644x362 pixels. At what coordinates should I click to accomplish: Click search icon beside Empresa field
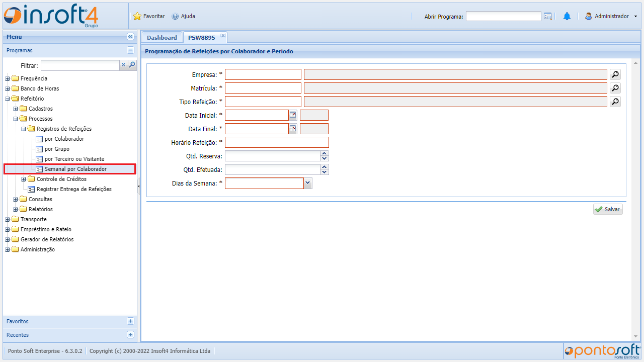pos(615,75)
